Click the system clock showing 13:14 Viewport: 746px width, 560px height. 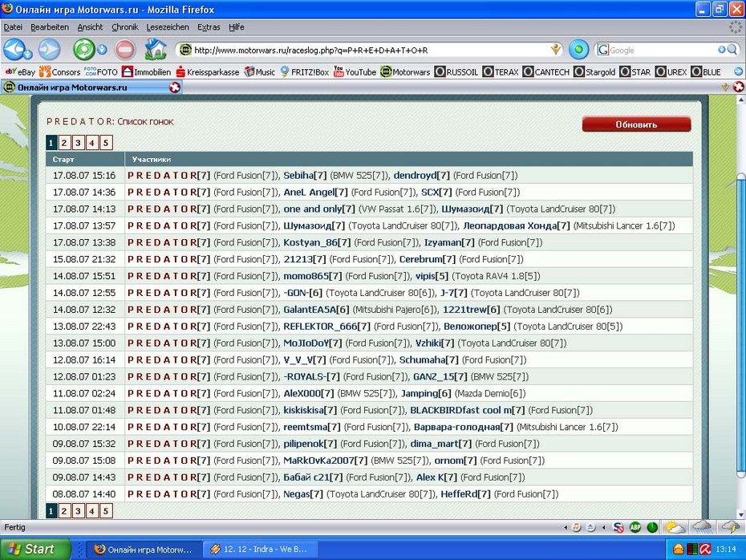(x=726, y=550)
